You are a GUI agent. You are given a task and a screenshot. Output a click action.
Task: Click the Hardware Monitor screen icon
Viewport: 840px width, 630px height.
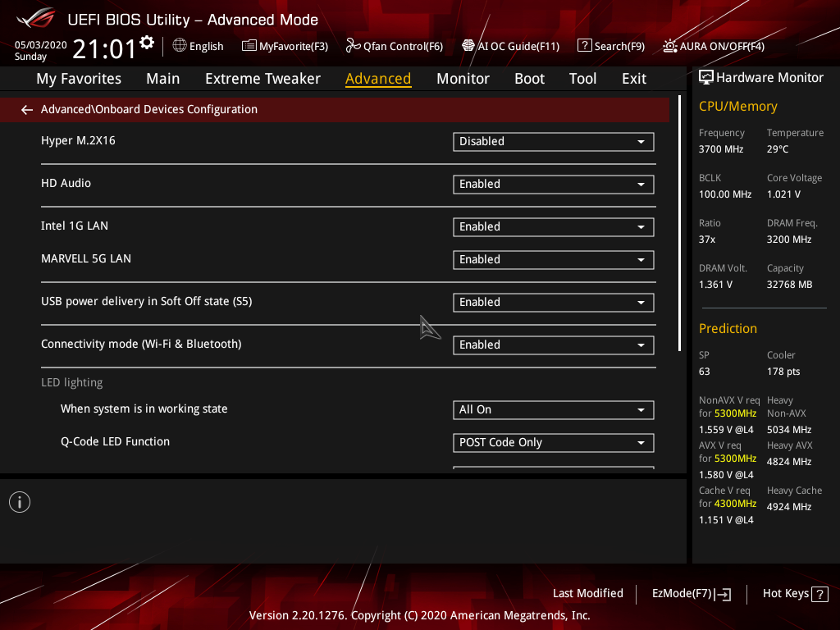pyautogui.click(x=706, y=78)
